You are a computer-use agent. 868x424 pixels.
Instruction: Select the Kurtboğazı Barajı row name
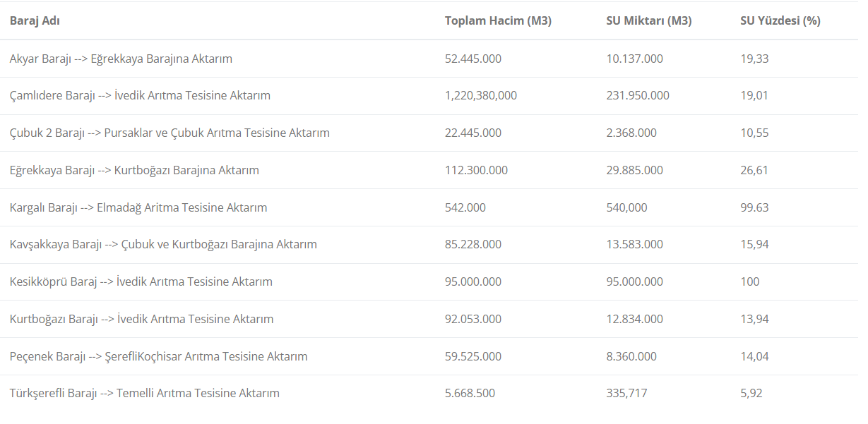coord(141,319)
